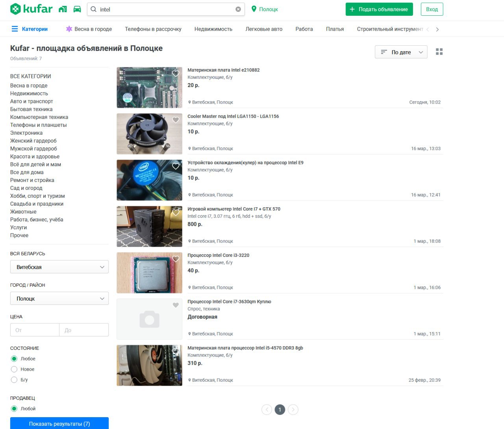This screenshot has height=429, width=504.
Task: Open the real estate house icon
Action: 63,9
